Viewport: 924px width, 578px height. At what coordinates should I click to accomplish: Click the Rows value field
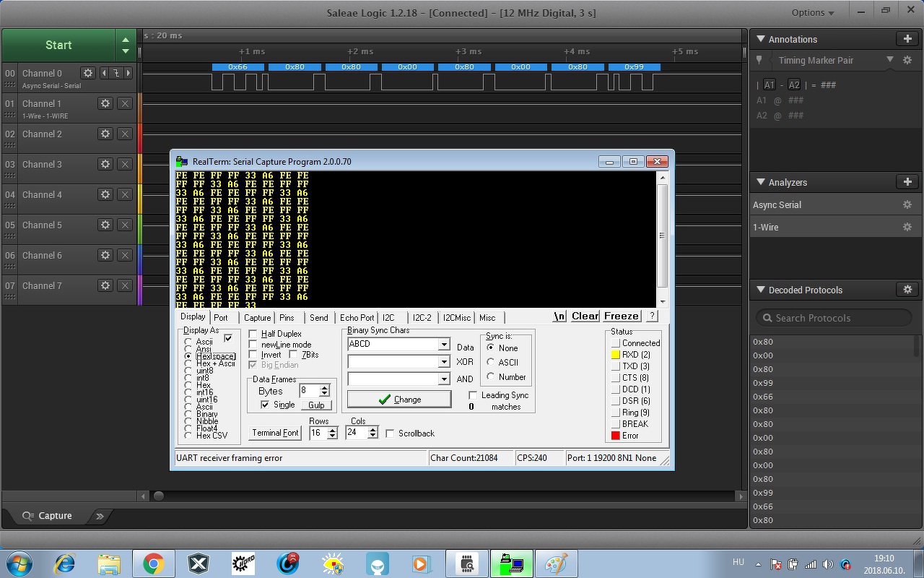318,433
